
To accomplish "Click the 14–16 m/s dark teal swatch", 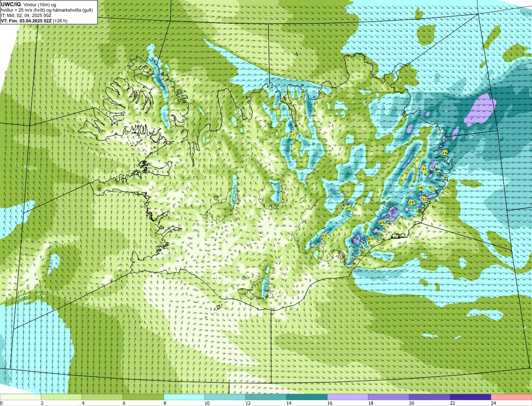I will click(x=307, y=397).
